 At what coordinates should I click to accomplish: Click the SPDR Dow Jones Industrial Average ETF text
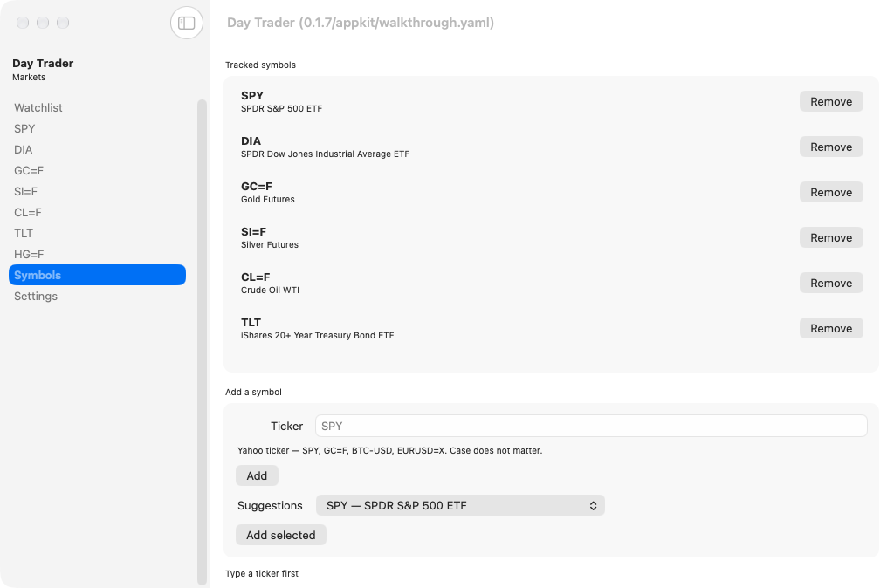(325, 154)
